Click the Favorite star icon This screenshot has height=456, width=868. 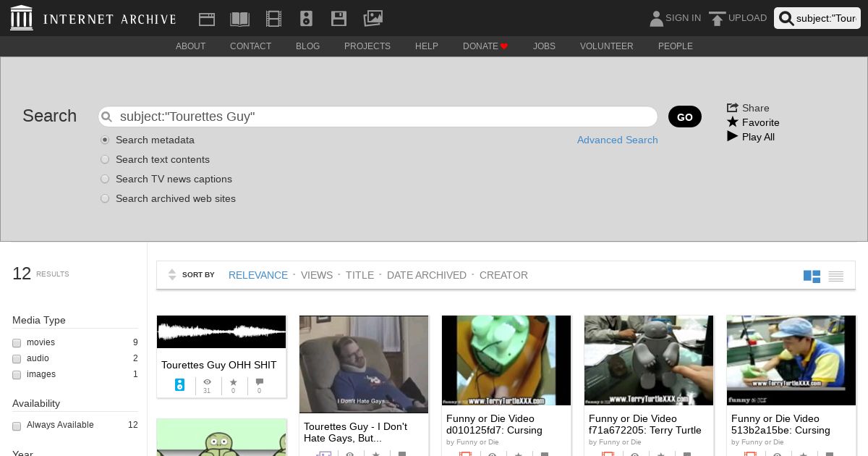[733, 122]
